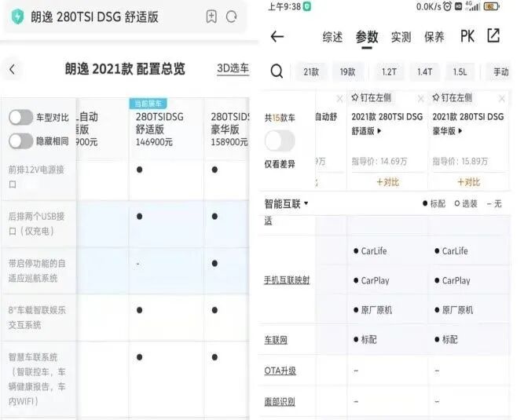Open the 手机互联映射 parameter link

287,280
